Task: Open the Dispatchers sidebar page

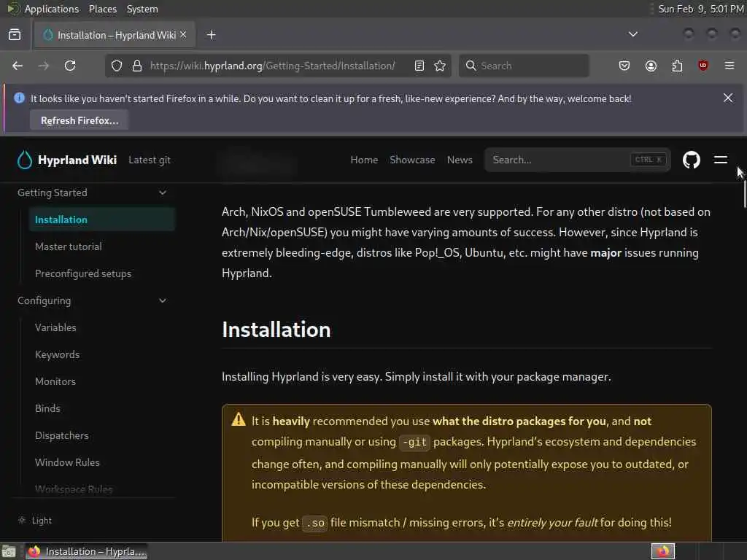Action: [61, 436]
